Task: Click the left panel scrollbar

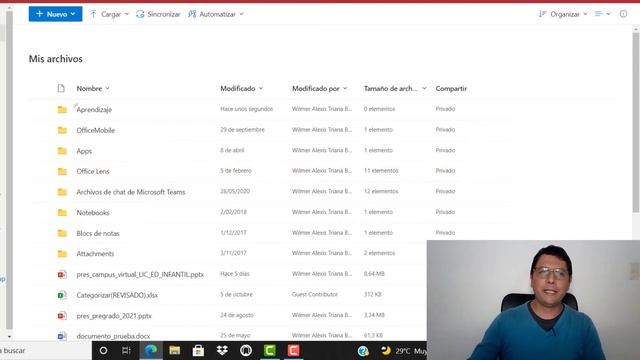Action: click(x=9, y=171)
